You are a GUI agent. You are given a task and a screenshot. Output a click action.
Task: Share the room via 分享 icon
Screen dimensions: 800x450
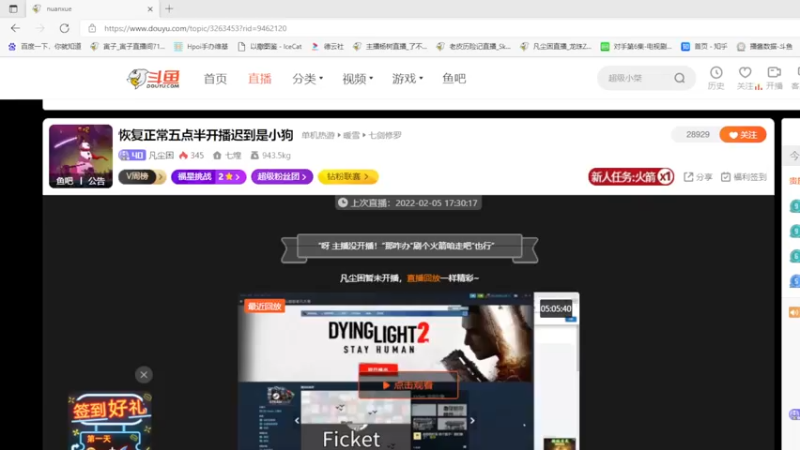(697, 177)
